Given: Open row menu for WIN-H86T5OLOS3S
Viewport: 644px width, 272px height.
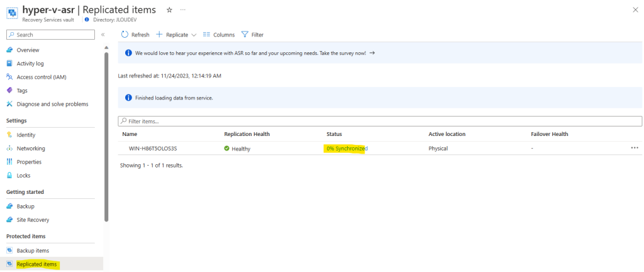Looking at the screenshot, I should click(x=635, y=148).
